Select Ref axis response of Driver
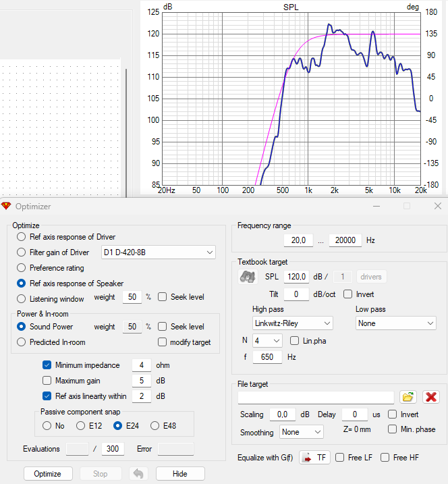 pyautogui.click(x=22, y=237)
